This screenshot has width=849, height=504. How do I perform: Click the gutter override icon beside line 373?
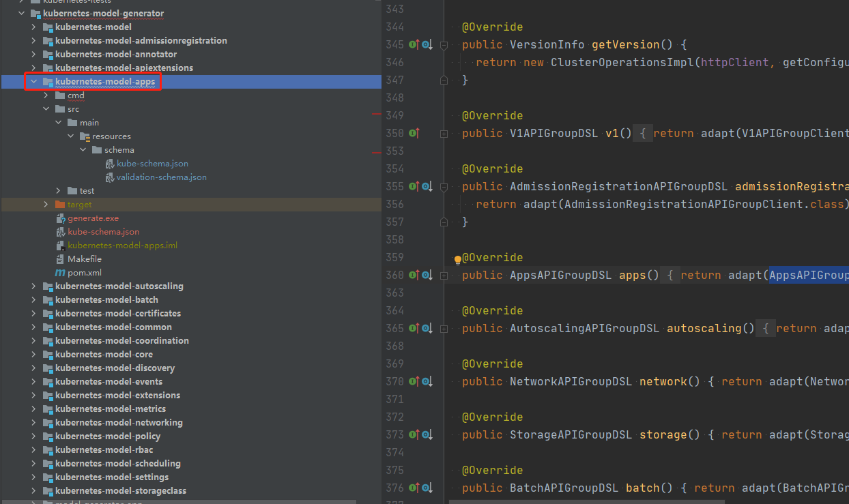tap(414, 434)
